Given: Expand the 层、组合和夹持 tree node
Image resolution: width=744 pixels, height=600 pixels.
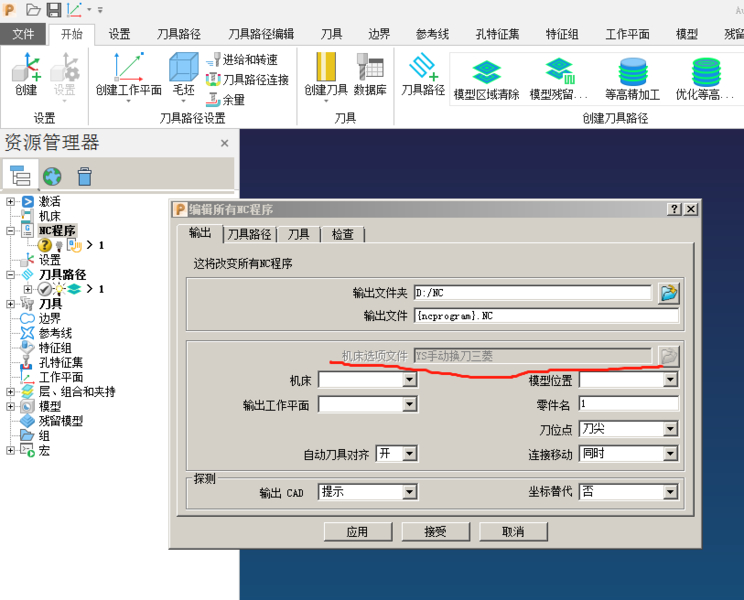Looking at the screenshot, I should pos(10,392).
